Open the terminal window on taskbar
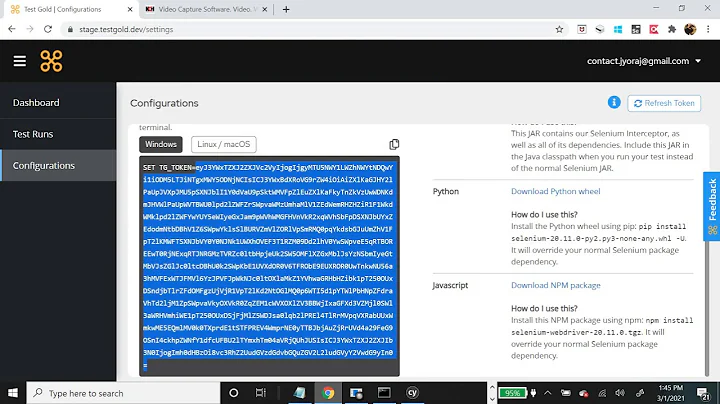 384,393
